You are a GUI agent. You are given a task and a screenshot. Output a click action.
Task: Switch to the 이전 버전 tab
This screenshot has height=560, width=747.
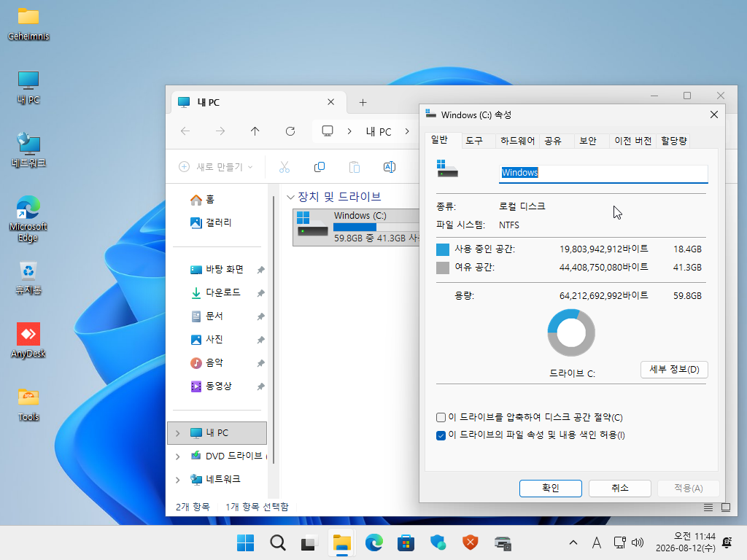pos(632,141)
